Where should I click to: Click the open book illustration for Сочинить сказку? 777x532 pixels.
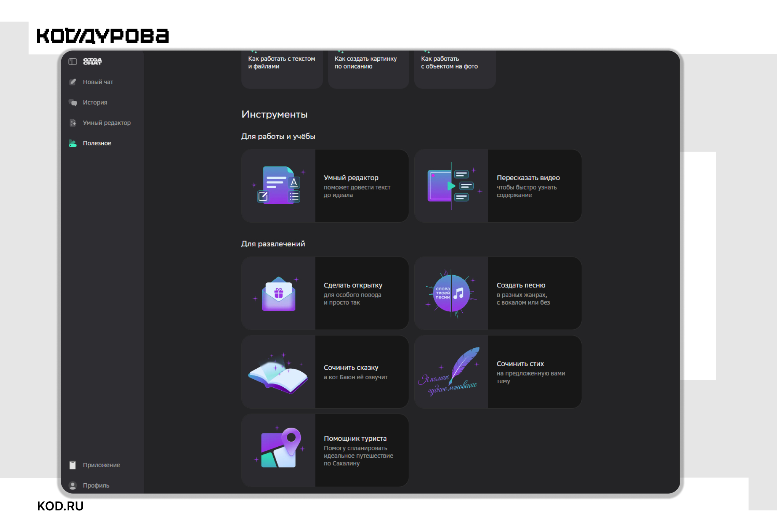tap(278, 374)
